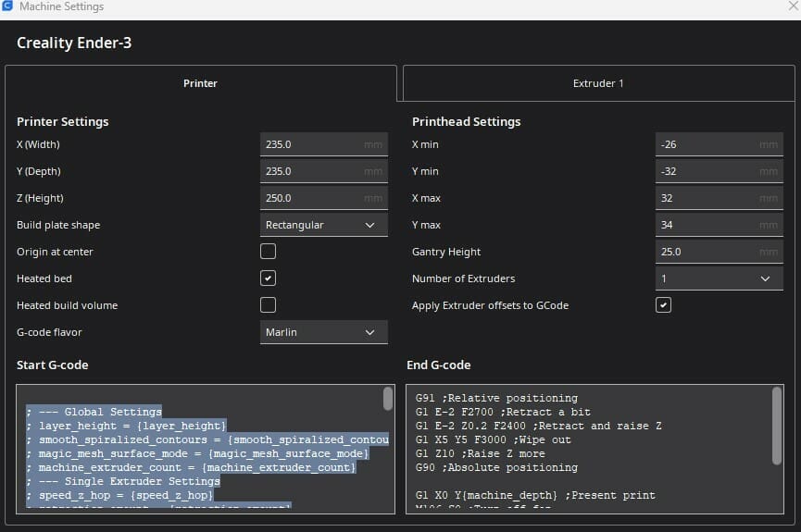The image size is (801, 532).
Task: Open the G-code flavor Marlin dropdown
Action: 324,332
